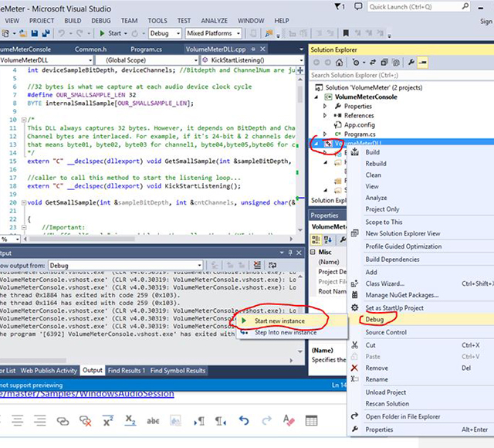Click the Quick Launch search field
The width and height of the screenshot is (494, 448).
[x=418, y=7]
